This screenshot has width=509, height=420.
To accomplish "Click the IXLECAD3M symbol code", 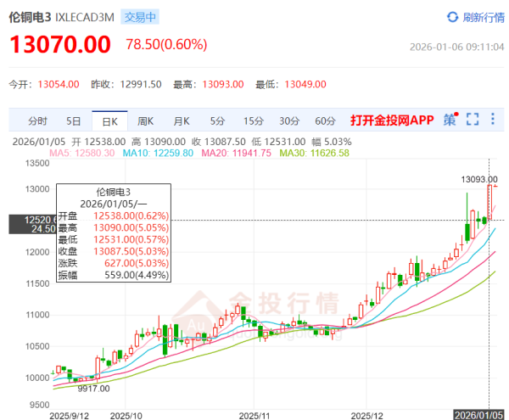I will (x=85, y=17).
